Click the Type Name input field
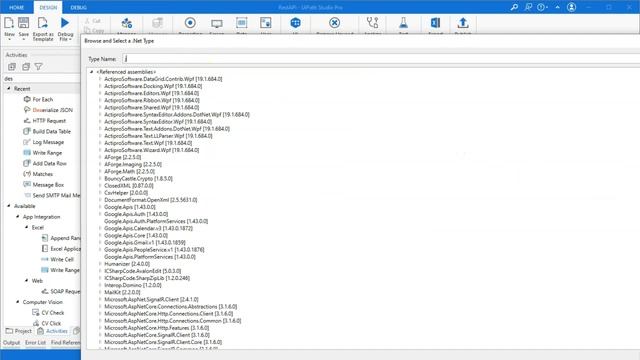 [381, 59]
